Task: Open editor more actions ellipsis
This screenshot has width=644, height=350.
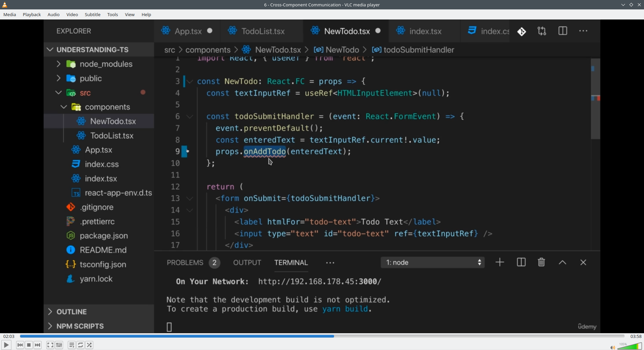Action: pyautogui.click(x=584, y=31)
